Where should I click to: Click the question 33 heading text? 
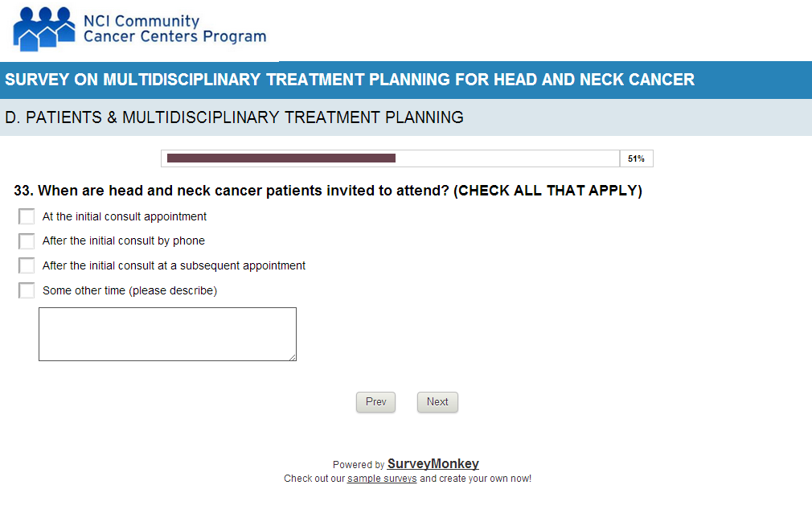328,191
